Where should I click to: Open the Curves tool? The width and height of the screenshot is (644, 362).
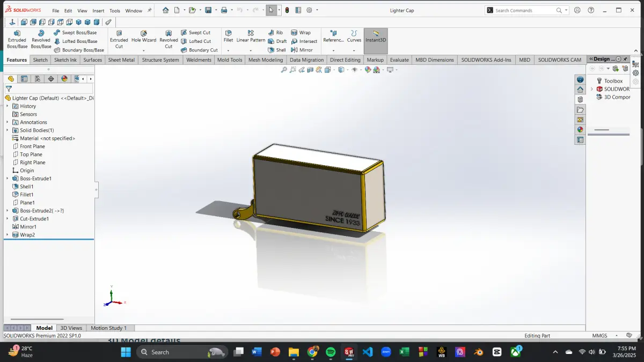coord(354,36)
